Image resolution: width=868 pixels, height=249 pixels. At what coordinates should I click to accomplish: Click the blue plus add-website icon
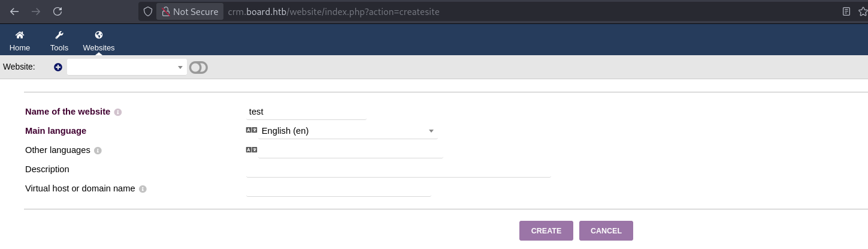tap(58, 67)
